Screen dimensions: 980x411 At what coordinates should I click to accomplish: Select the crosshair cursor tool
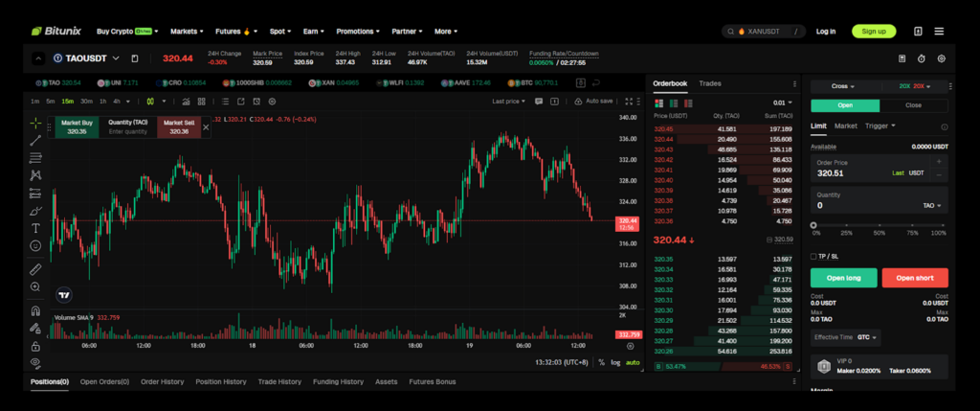pyautogui.click(x=35, y=123)
